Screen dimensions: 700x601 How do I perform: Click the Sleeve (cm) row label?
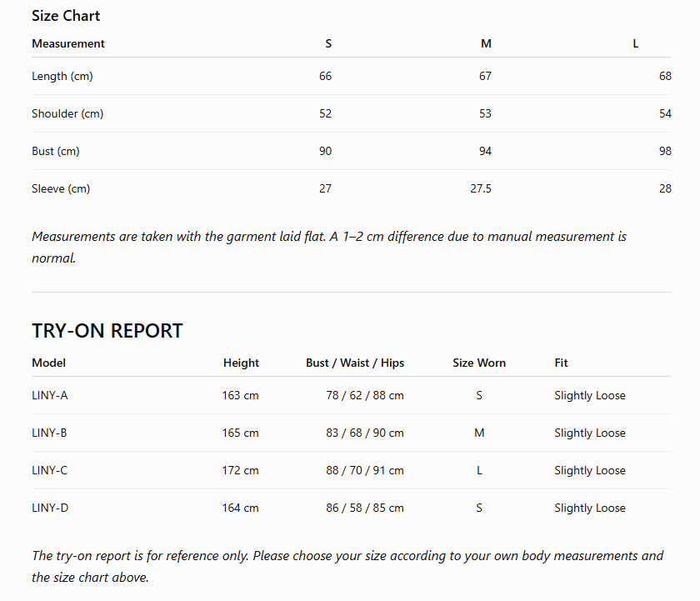pos(61,189)
